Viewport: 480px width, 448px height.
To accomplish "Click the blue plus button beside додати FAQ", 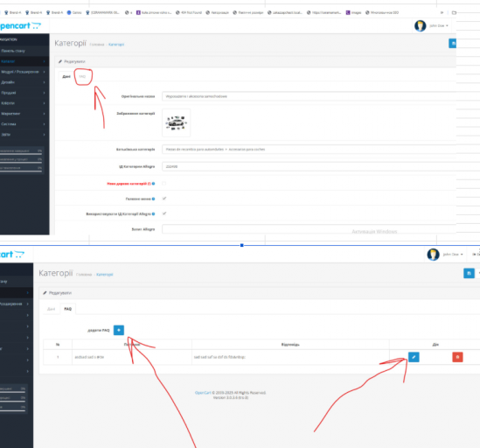I will (119, 330).
